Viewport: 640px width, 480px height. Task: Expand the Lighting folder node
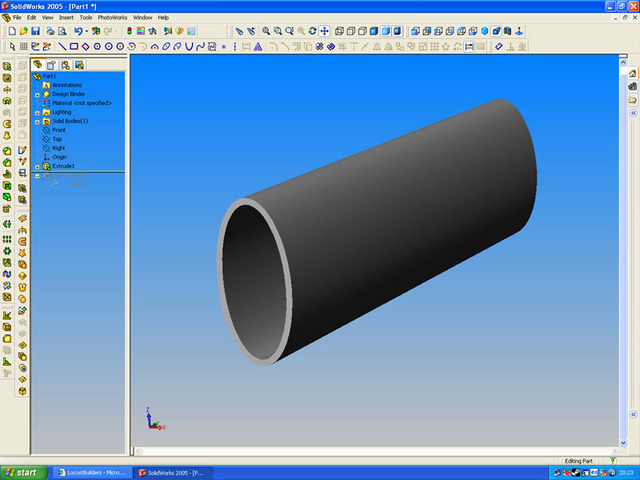pyautogui.click(x=37, y=113)
